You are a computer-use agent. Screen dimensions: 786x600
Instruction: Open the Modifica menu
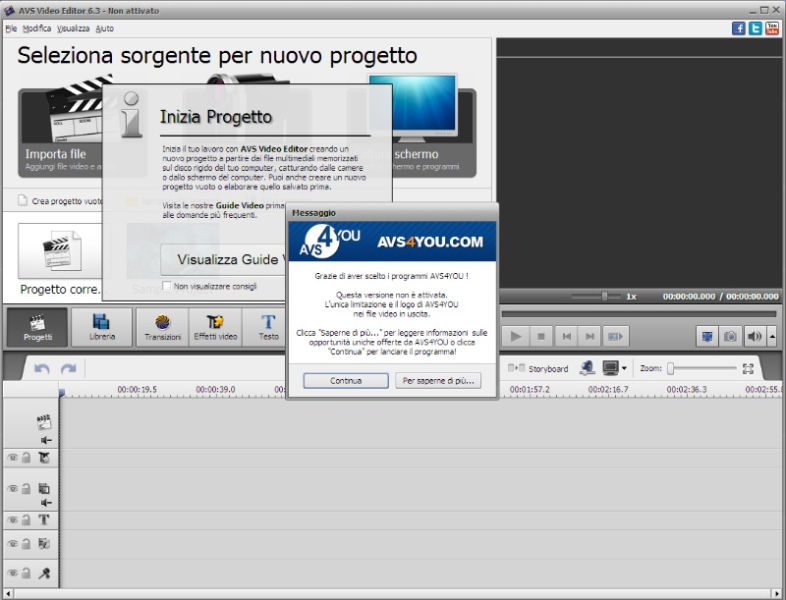[x=37, y=29]
